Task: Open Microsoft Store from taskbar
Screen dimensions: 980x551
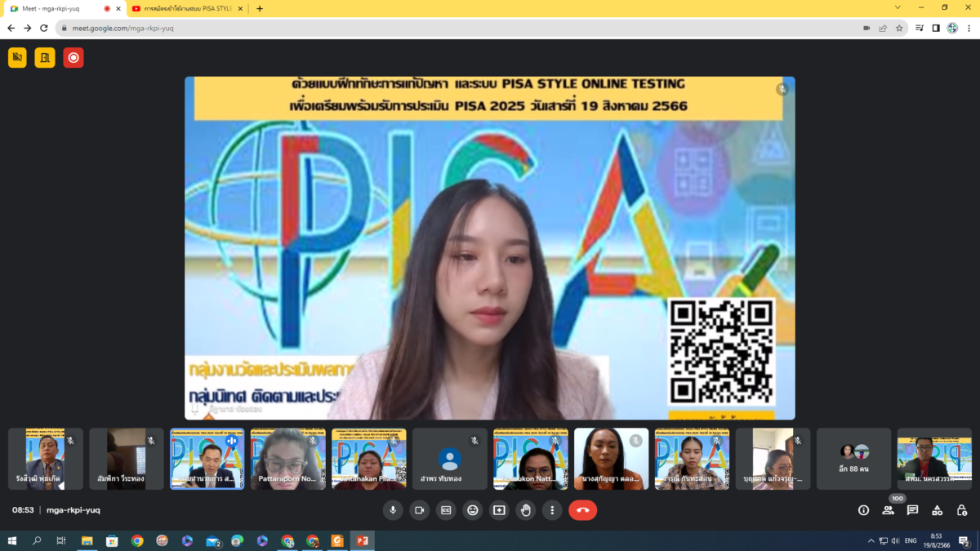Action: (x=112, y=540)
